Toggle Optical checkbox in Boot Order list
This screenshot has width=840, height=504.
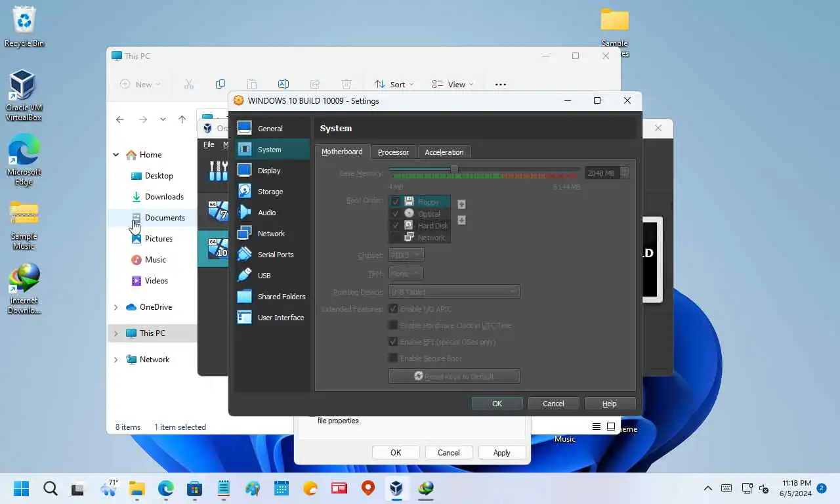click(x=396, y=214)
